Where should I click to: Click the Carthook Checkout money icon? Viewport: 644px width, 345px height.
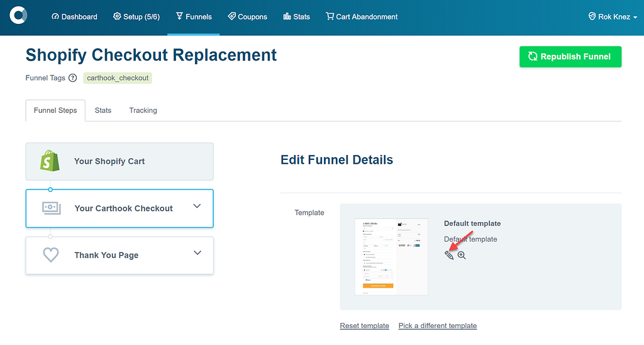point(52,208)
